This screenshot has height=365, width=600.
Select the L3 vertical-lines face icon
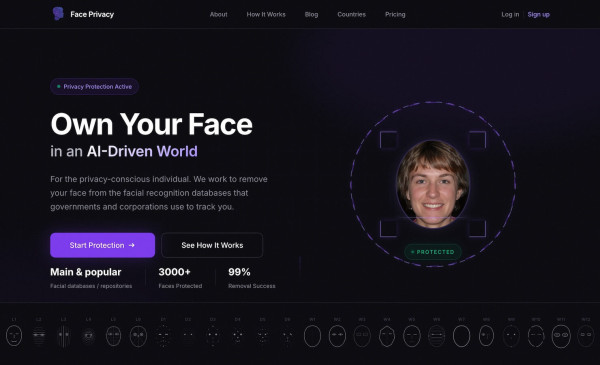[64, 336]
